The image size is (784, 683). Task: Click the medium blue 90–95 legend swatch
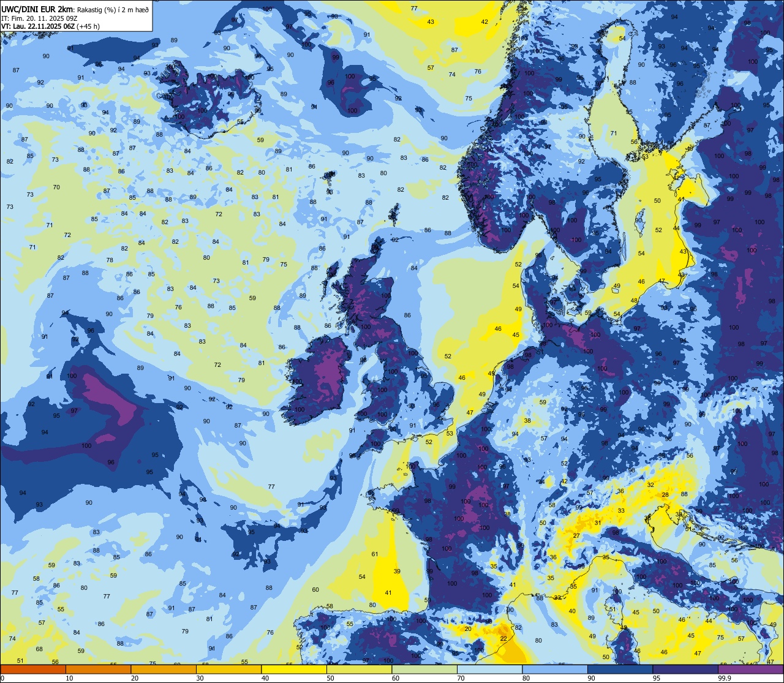[x=620, y=669]
